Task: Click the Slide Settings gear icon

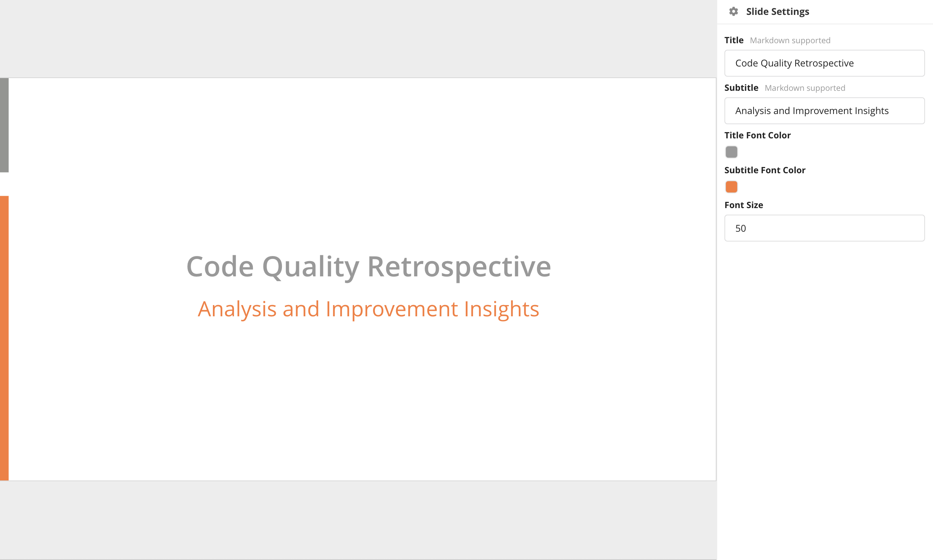Action: 733,12
